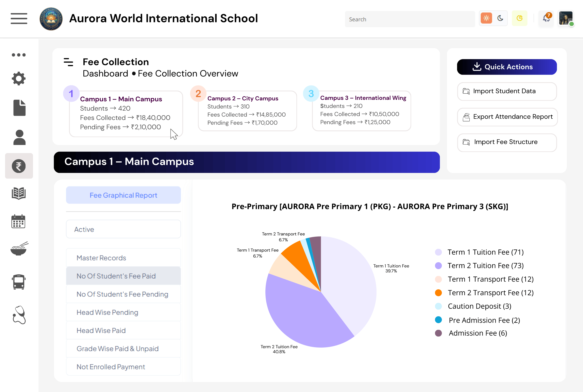Open the Settings gear in sidebar

[19, 78]
